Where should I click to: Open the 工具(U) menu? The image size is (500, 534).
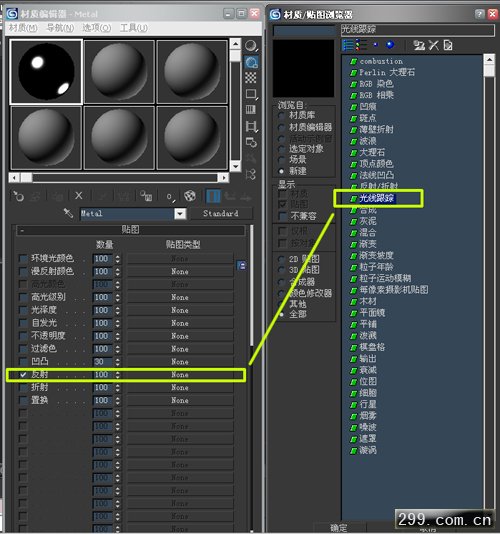134,28
